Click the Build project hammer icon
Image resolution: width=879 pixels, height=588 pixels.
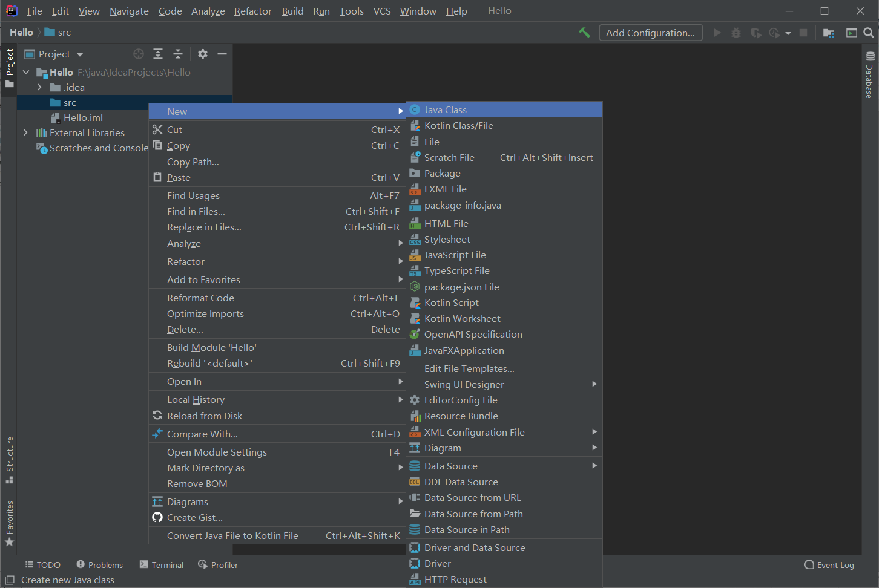pos(584,33)
